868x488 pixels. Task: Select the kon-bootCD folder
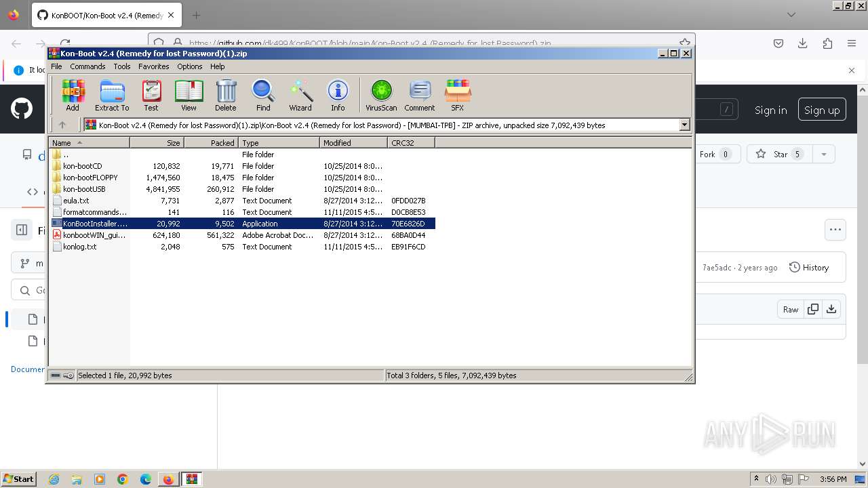(242, 166)
